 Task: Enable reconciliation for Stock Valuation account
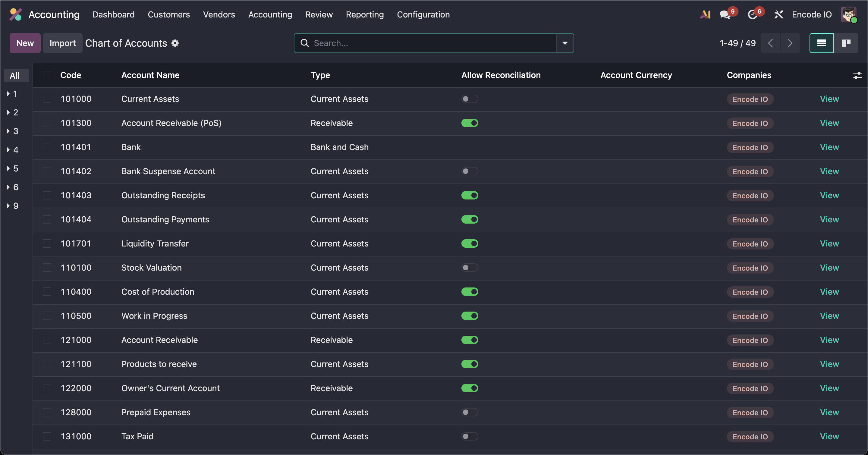[x=470, y=268]
